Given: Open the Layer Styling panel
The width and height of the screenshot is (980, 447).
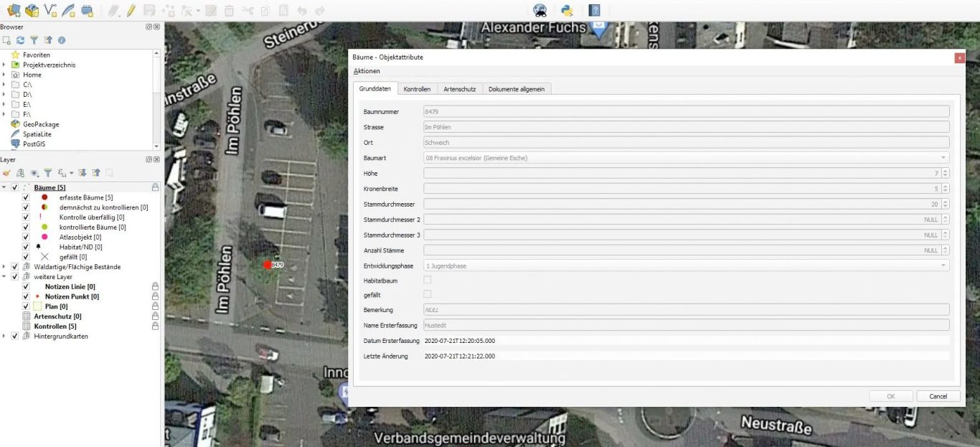Looking at the screenshot, I should click(6, 172).
